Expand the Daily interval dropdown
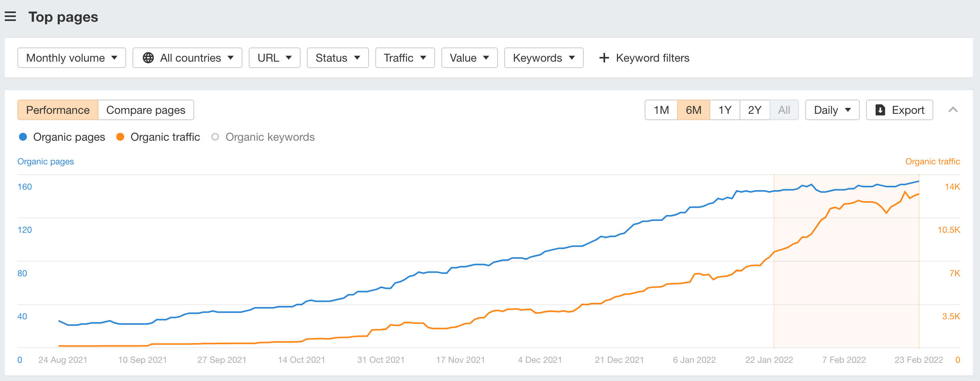 click(832, 110)
